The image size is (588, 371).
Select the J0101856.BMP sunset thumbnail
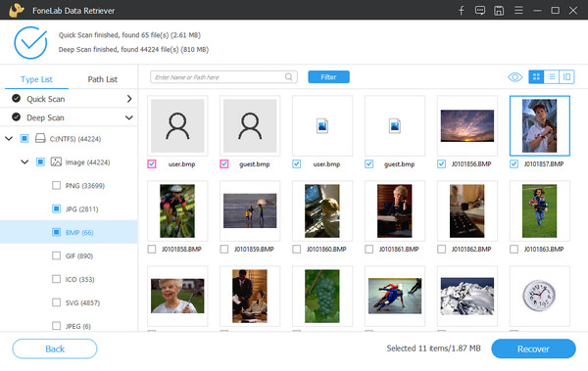(467, 125)
